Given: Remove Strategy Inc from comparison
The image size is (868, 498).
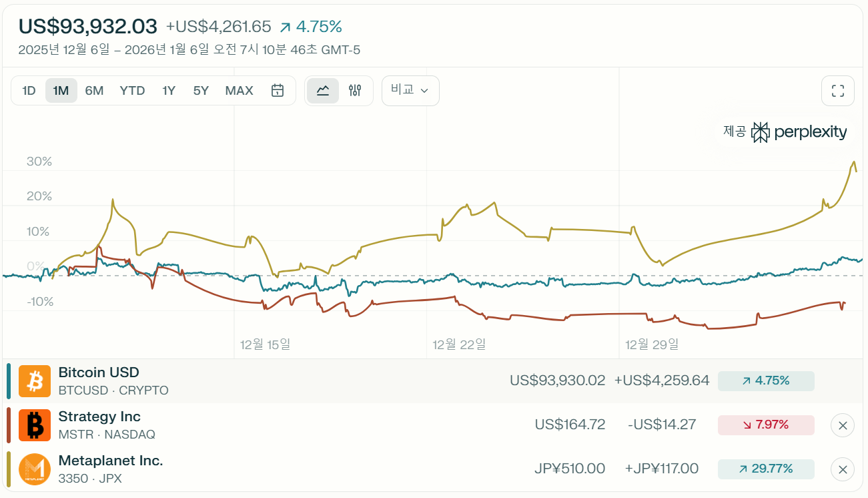Looking at the screenshot, I should pos(843,425).
